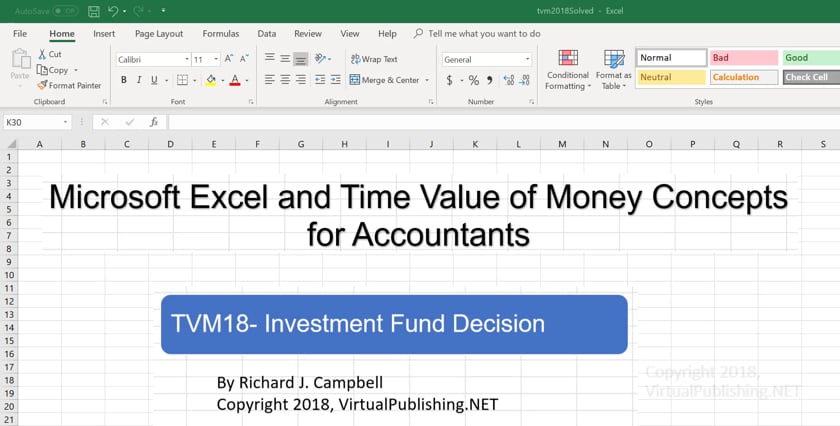Image resolution: width=840 pixels, height=426 pixels.
Task: Apply the red Font Color
Action: (x=235, y=80)
